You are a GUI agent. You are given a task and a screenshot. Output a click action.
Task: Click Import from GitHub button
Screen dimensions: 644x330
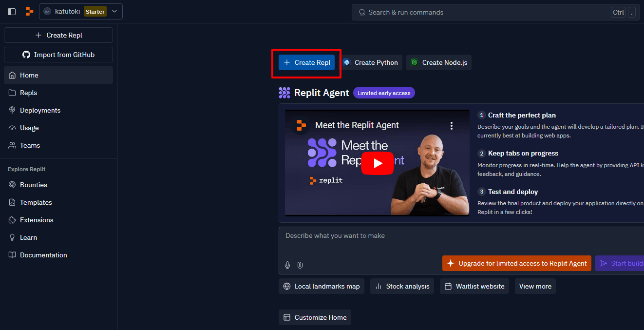58,55
